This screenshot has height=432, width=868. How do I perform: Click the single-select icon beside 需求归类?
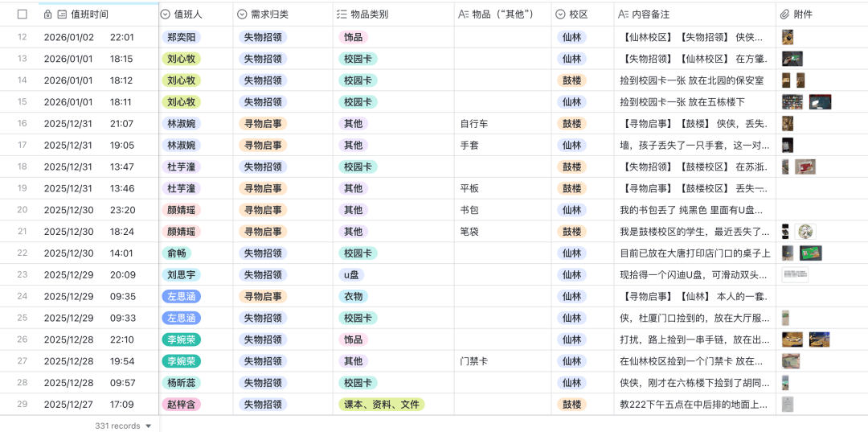pos(242,14)
